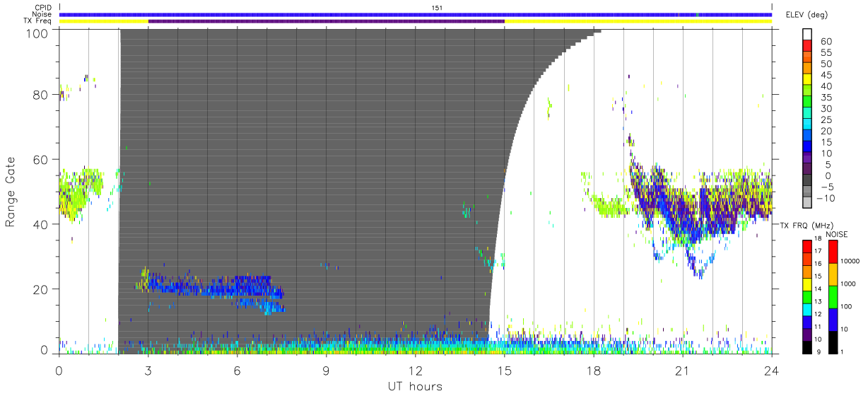
Task: Click the 100 tick on the Range Gate axis
Action: [x=37, y=33]
